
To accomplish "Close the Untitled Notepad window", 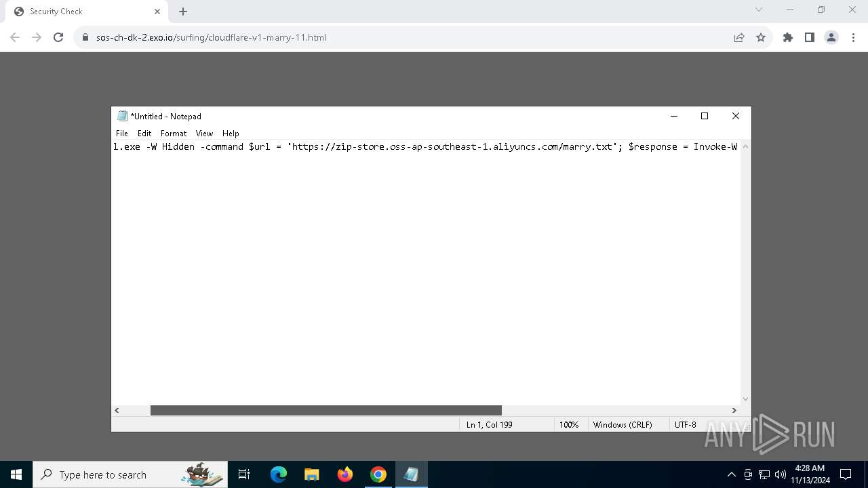I will [x=736, y=116].
